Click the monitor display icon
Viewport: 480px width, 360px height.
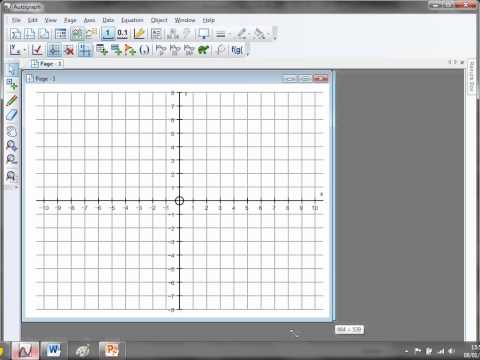[203, 34]
